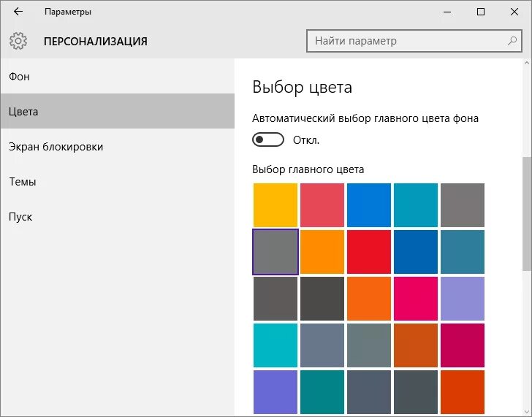Open the Пуск section

[x=118, y=217]
